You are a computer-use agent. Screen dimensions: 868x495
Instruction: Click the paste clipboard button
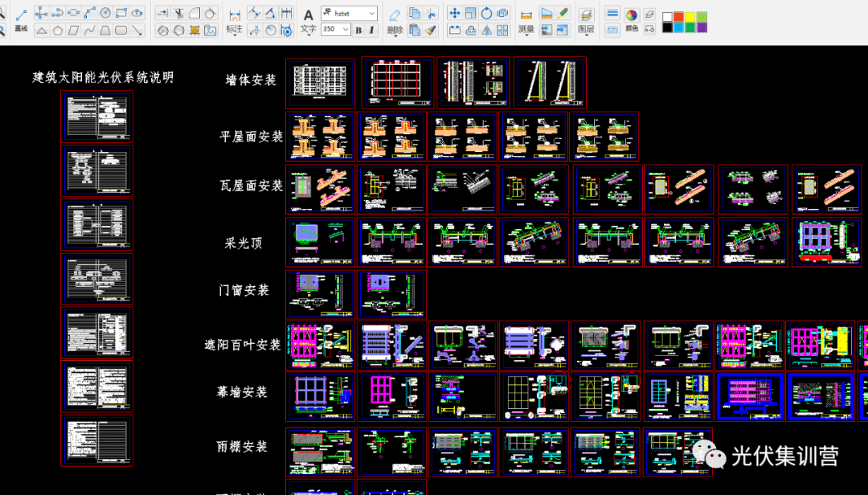(415, 31)
